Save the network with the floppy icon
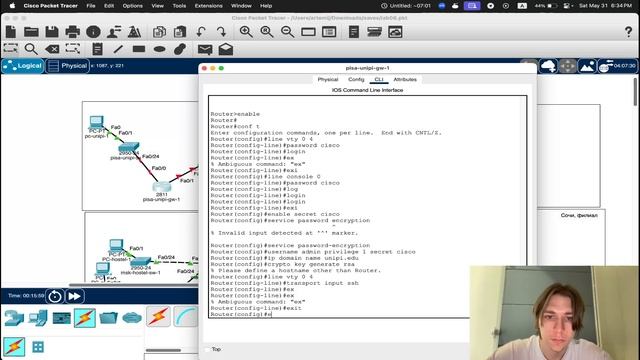This screenshot has width=640, height=360. (x=52, y=32)
